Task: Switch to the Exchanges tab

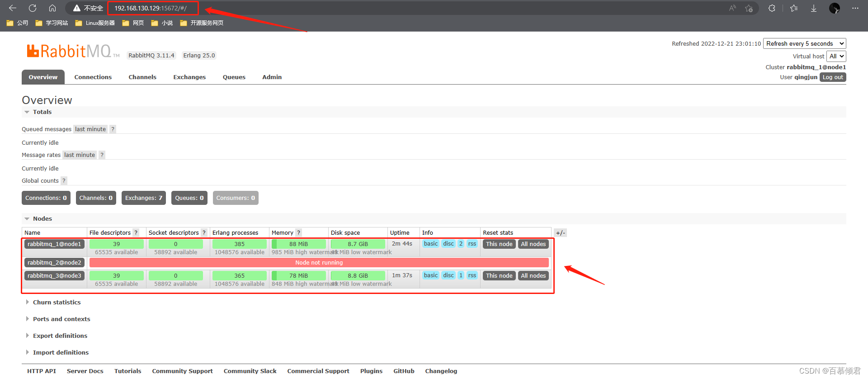Action: 189,77
